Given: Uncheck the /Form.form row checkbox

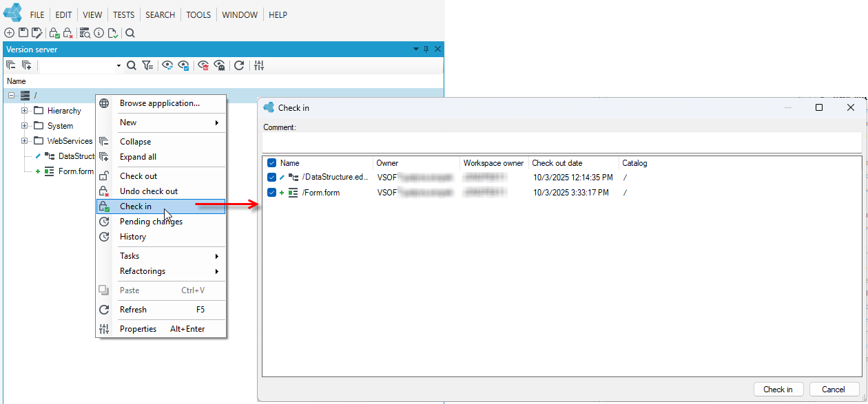Looking at the screenshot, I should coord(271,193).
